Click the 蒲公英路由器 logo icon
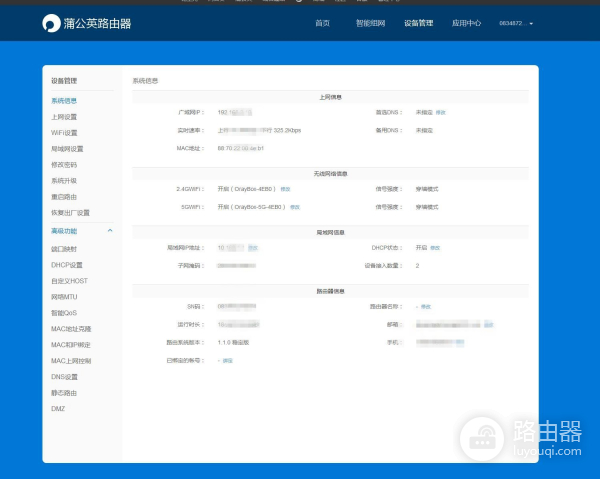Image resolution: width=600 pixels, height=479 pixels. 50,23
